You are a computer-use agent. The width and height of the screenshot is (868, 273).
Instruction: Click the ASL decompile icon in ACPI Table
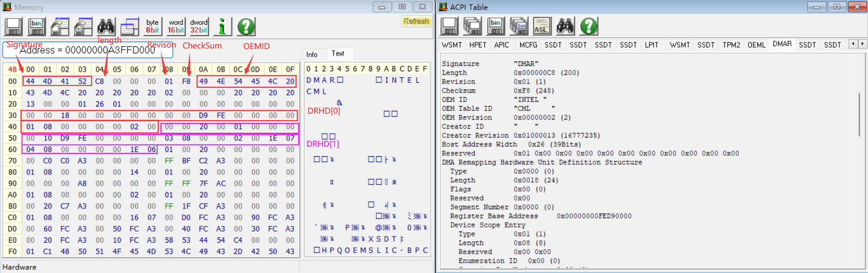[x=541, y=26]
